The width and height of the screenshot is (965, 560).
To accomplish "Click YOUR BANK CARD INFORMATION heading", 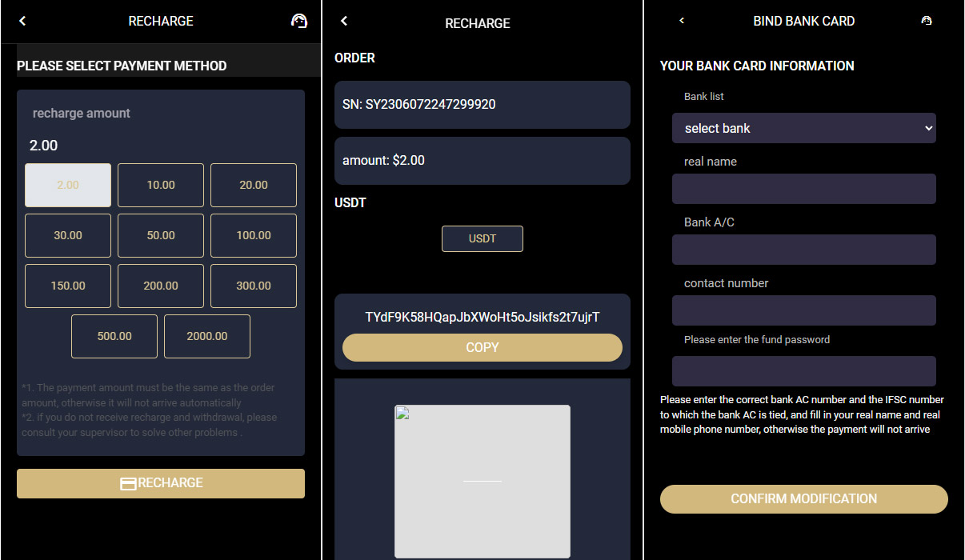I will [757, 66].
